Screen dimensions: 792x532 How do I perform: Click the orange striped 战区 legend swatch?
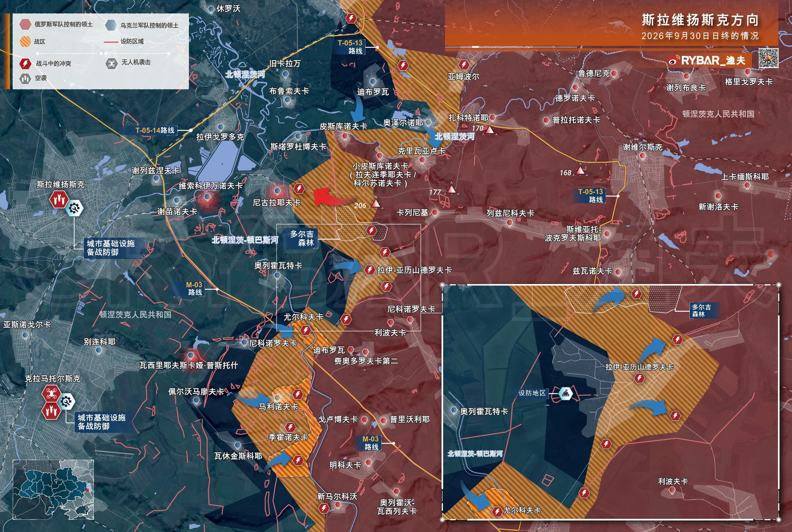click(25, 42)
